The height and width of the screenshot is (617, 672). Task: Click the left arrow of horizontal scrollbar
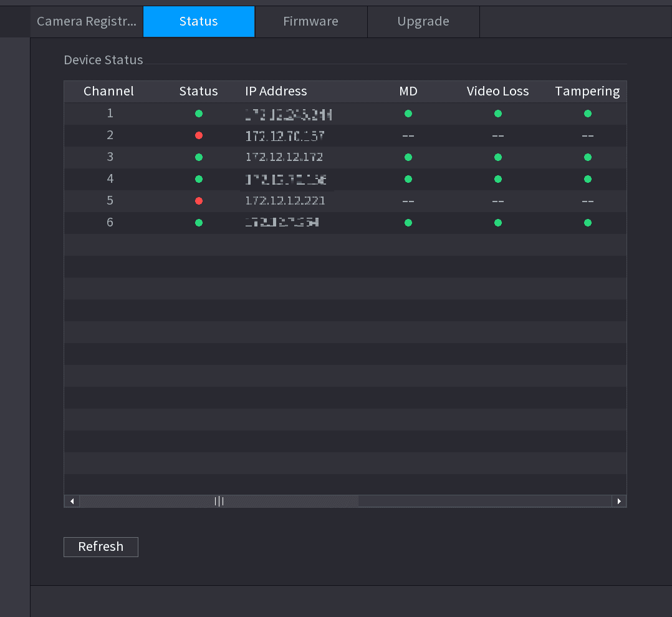coord(72,501)
